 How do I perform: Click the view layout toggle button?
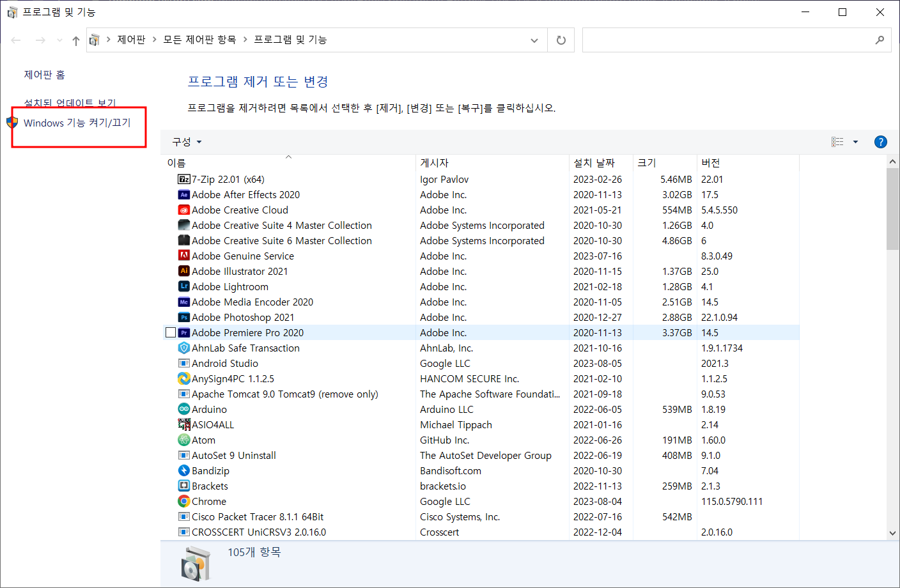coord(837,142)
